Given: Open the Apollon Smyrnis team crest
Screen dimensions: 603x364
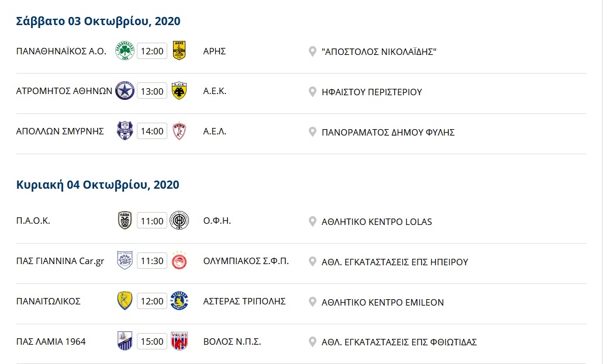Looking at the screenshot, I should pos(125,131).
